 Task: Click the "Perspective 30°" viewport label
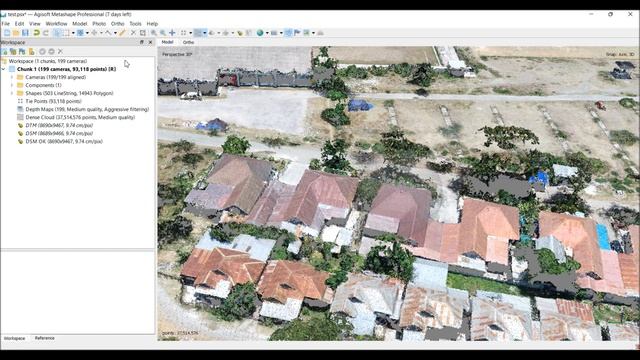pyautogui.click(x=177, y=54)
